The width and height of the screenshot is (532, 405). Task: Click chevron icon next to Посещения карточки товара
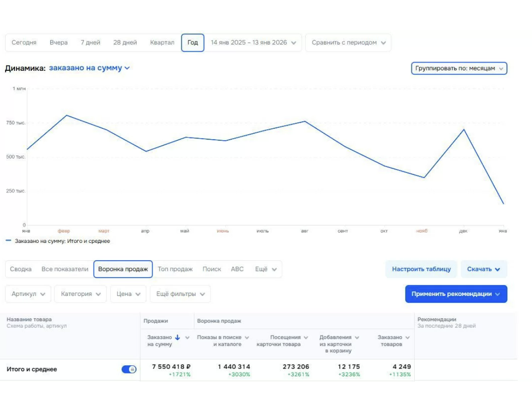[x=306, y=338]
